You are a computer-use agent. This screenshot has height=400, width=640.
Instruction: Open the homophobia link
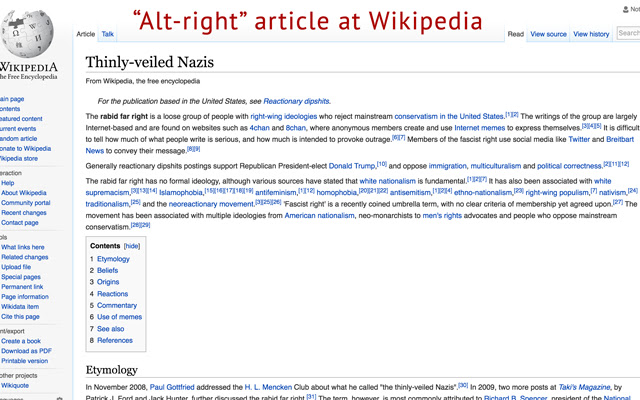[x=337, y=192]
